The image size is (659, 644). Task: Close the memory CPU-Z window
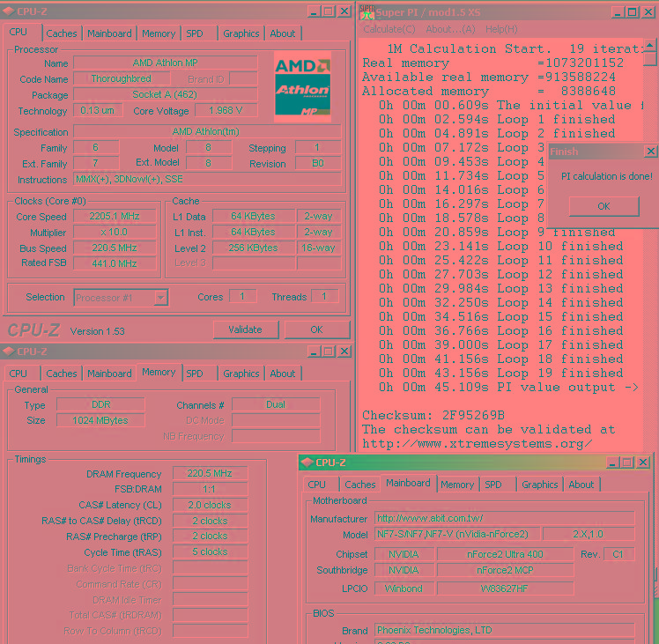point(344,351)
